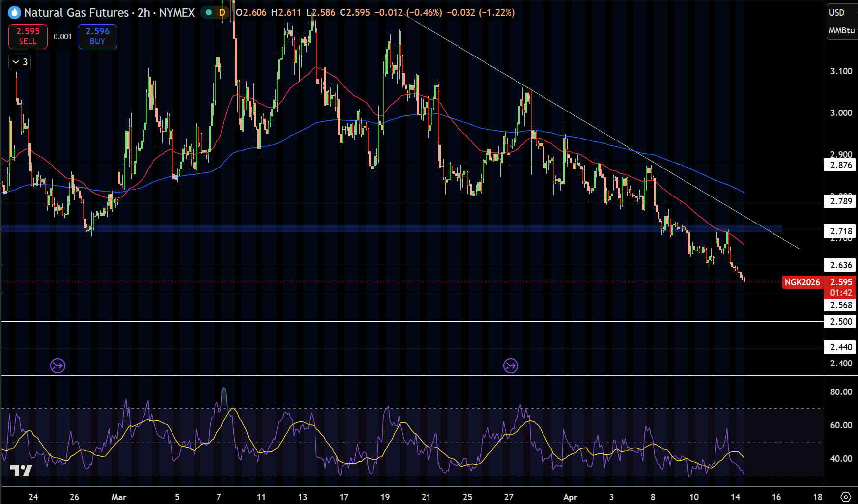Viewport: 858px width, 504px height.
Task: Click the 0.001 spread value
Action: click(x=62, y=37)
